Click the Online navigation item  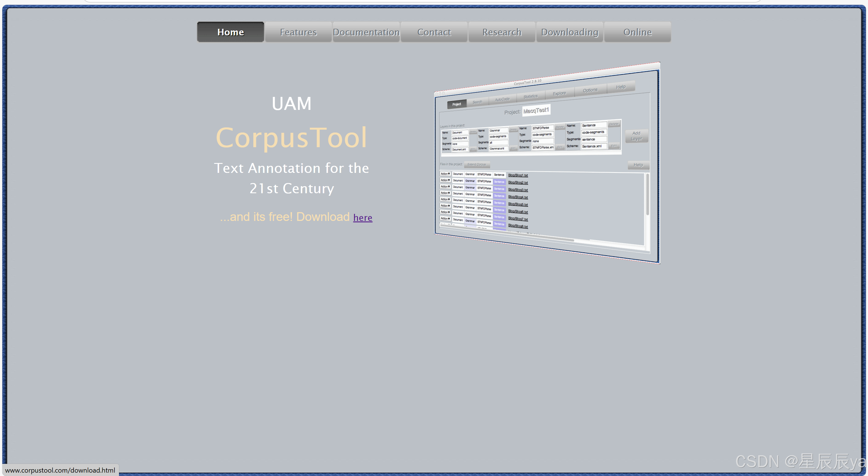[x=637, y=32]
